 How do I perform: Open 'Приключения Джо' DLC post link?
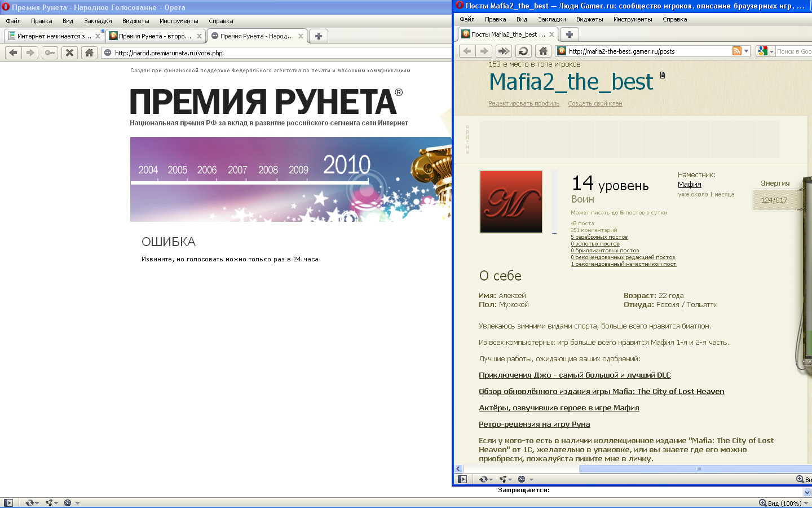pyautogui.click(x=575, y=375)
